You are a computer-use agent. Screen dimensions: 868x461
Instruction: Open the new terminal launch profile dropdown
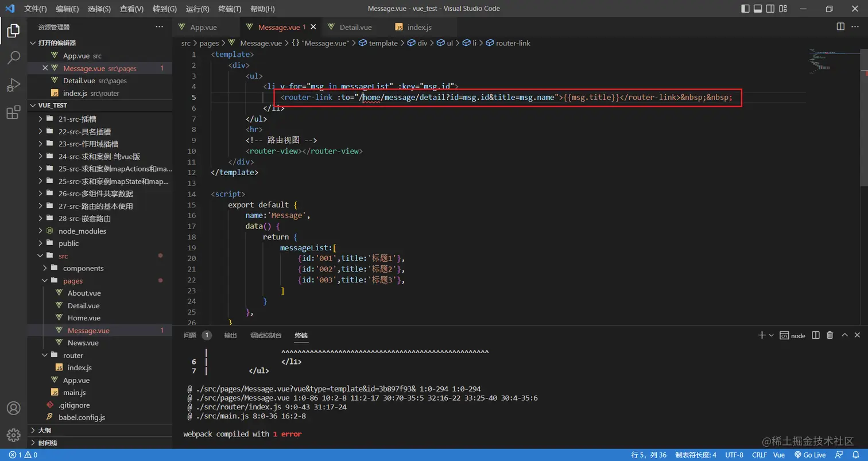[x=771, y=335]
